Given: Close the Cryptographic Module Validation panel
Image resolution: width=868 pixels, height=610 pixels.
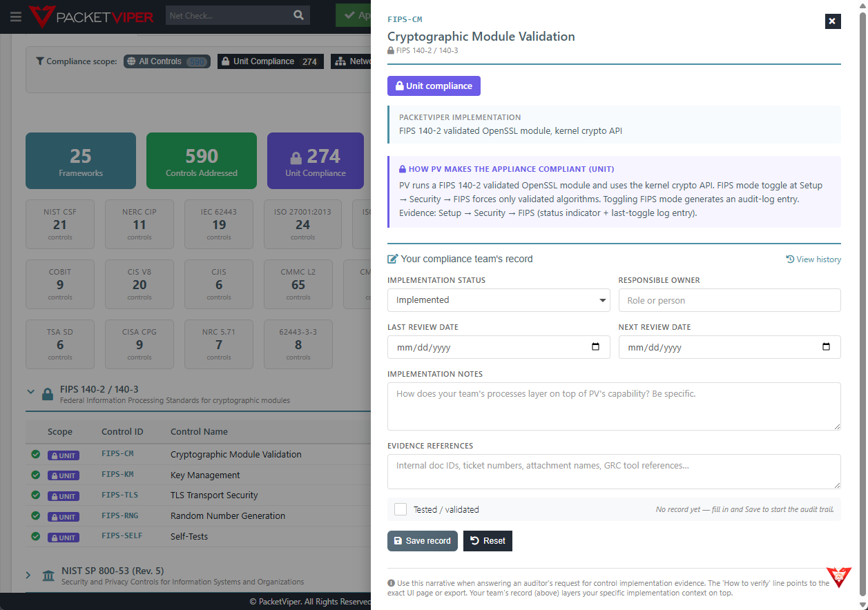Looking at the screenshot, I should 833,21.
